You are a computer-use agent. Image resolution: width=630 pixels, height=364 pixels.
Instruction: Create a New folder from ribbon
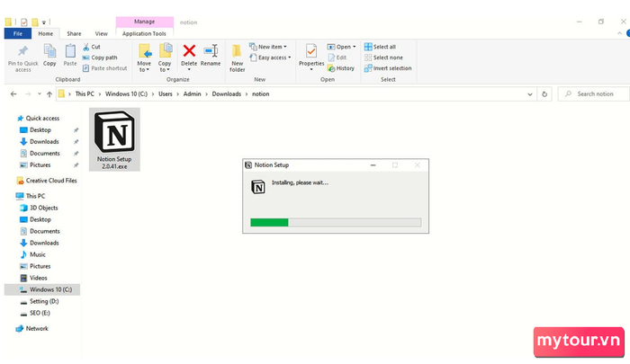point(237,58)
